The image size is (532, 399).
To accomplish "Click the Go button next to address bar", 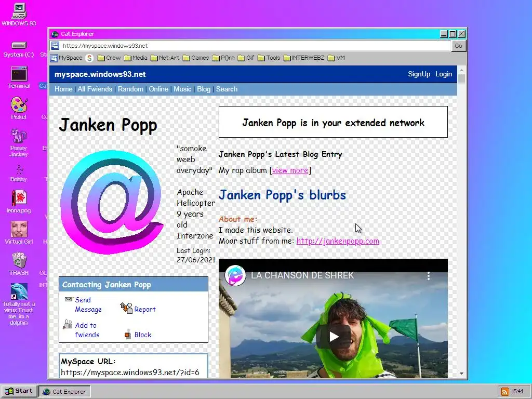I will (458, 46).
